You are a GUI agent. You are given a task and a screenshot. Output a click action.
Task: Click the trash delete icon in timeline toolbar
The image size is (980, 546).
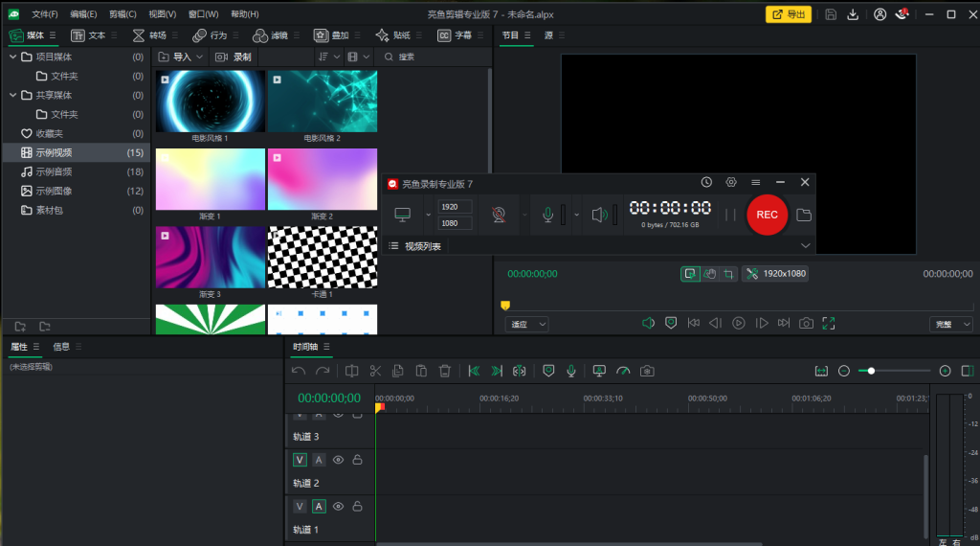click(444, 371)
